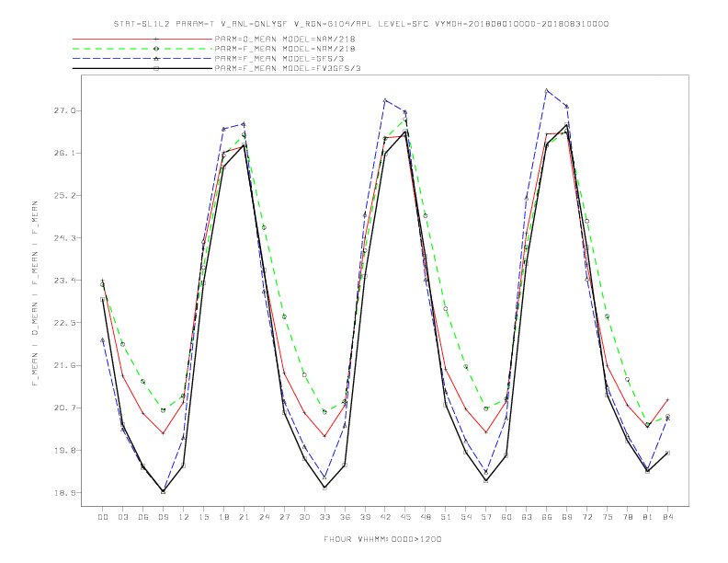The height and width of the screenshot is (563, 728).
Task: Click y-axis tick label 24.3
Action: [x=64, y=238]
